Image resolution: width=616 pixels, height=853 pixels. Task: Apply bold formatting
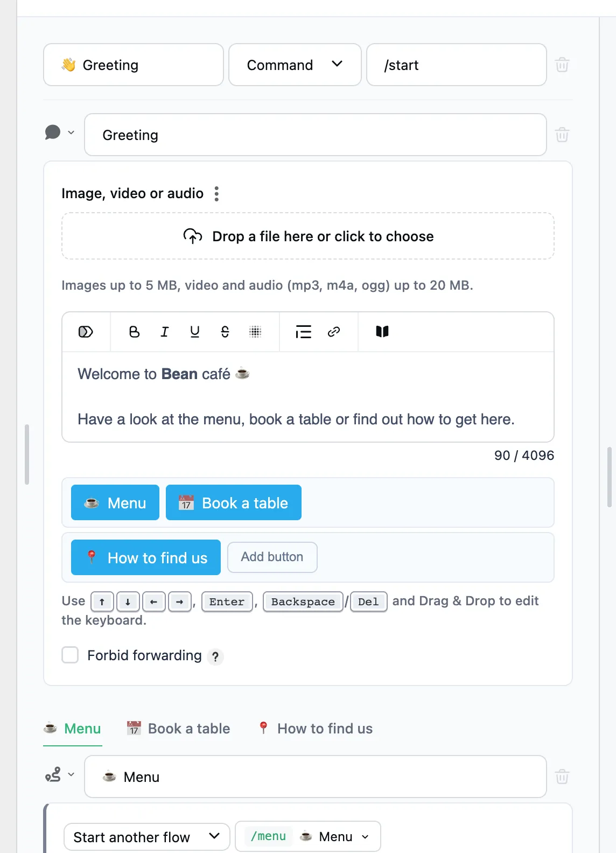coord(134,332)
